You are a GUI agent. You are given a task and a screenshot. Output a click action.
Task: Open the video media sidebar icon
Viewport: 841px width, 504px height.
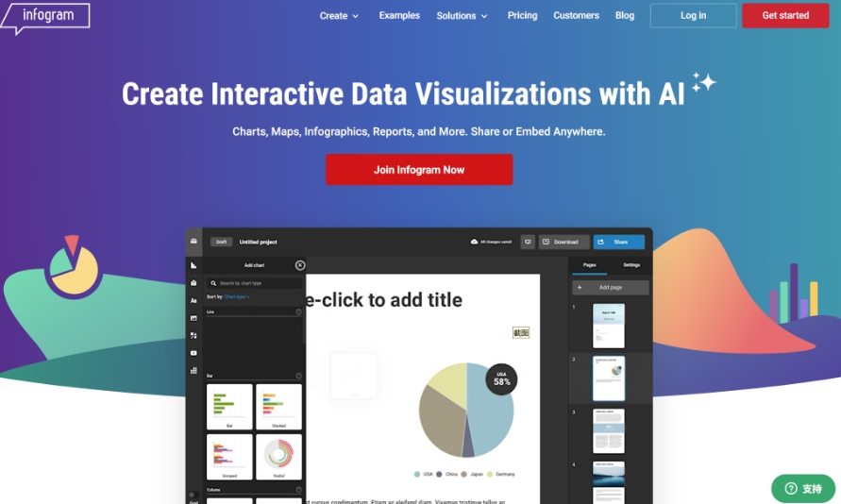point(193,353)
